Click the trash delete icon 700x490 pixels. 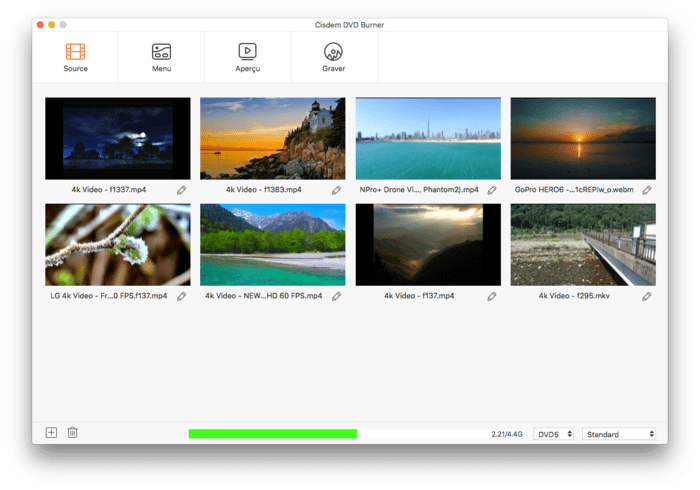coord(73,433)
